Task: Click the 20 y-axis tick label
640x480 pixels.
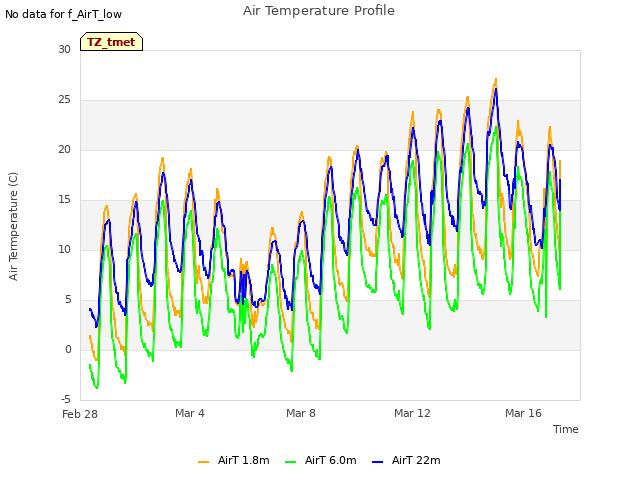Action: point(64,149)
